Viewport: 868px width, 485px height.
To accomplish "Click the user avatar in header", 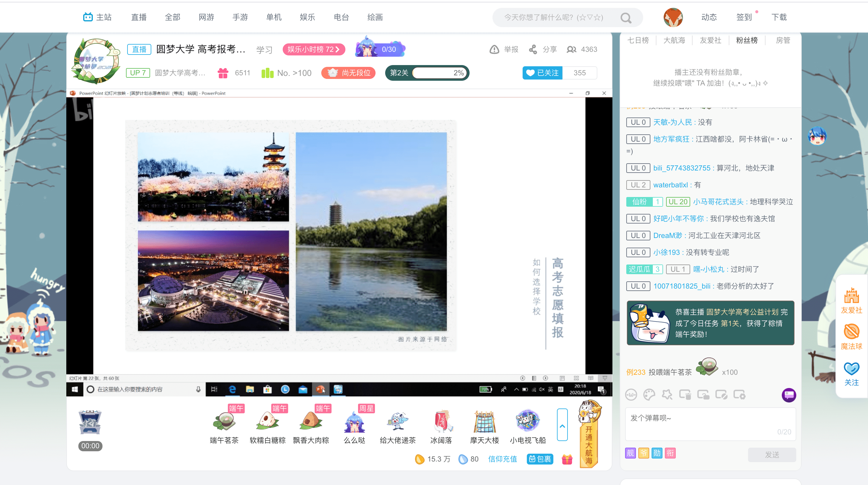I will pyautogui.click(x=673, y=17).
